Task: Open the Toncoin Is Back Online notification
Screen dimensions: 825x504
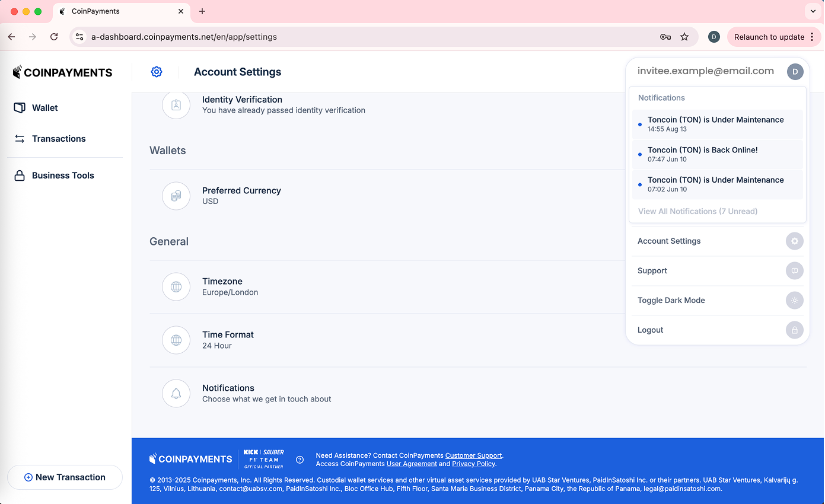Action: [x=702, y=154]
